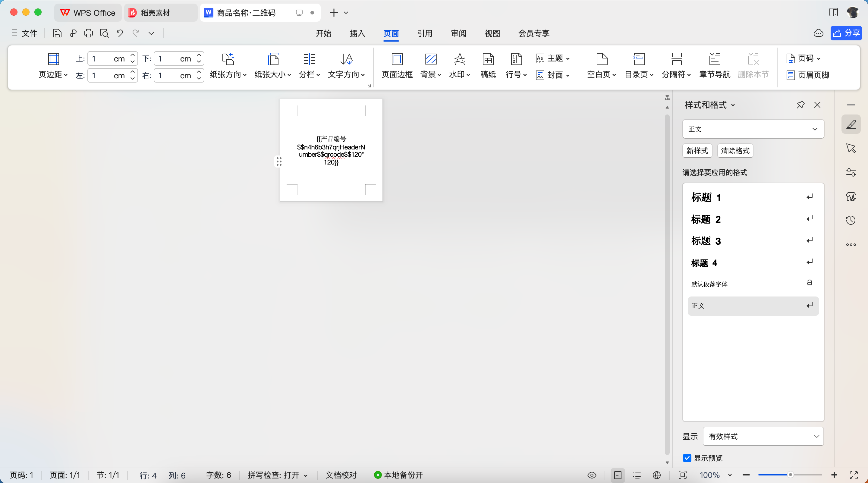Viewport: 868px width, 483px height.
Task: Click the Page Border (页面边框) icon
Action: (397, 59)
